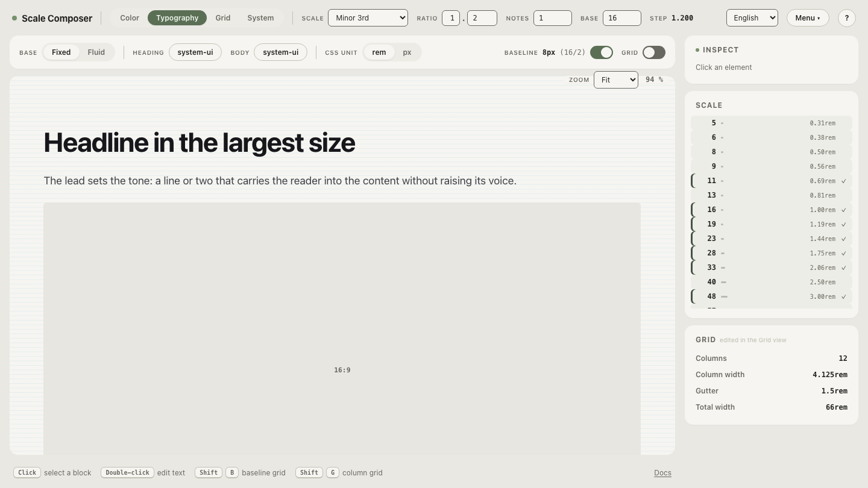Change the Heading font system-ui button

click(195, 52)
